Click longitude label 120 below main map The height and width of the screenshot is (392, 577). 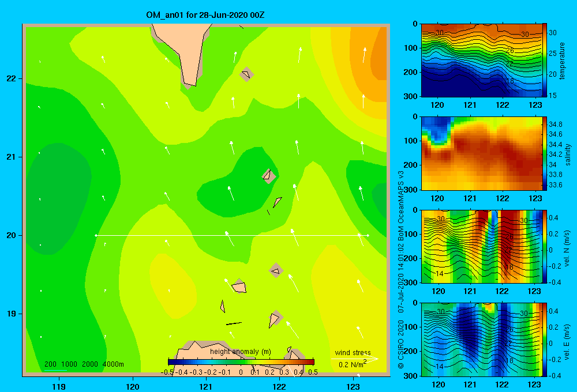coord(133,386)
